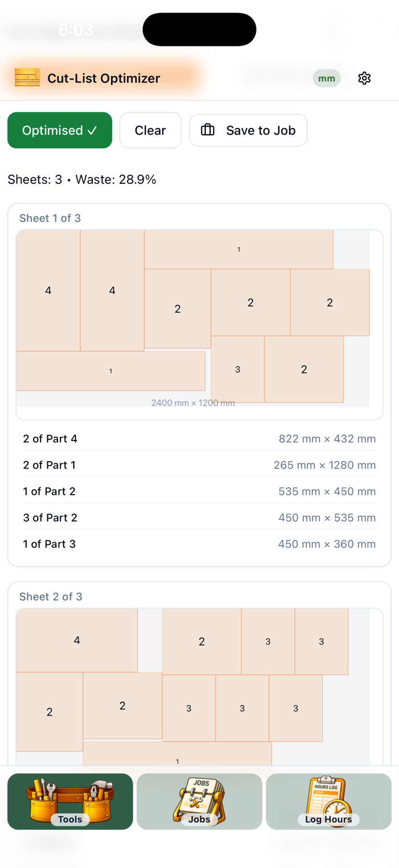Tap the Sheet 2 of 3 heading

coord(51,596)
